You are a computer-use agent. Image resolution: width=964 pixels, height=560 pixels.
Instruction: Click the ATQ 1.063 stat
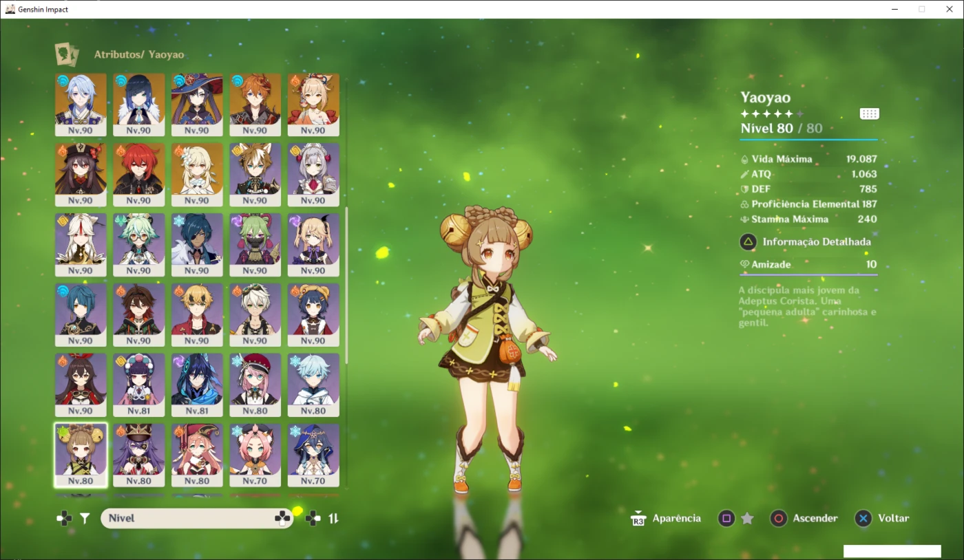tap(808, 174)
